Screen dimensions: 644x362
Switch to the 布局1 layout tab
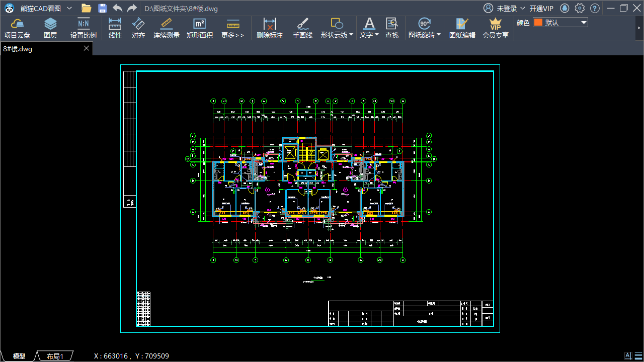tap(55, 356)
